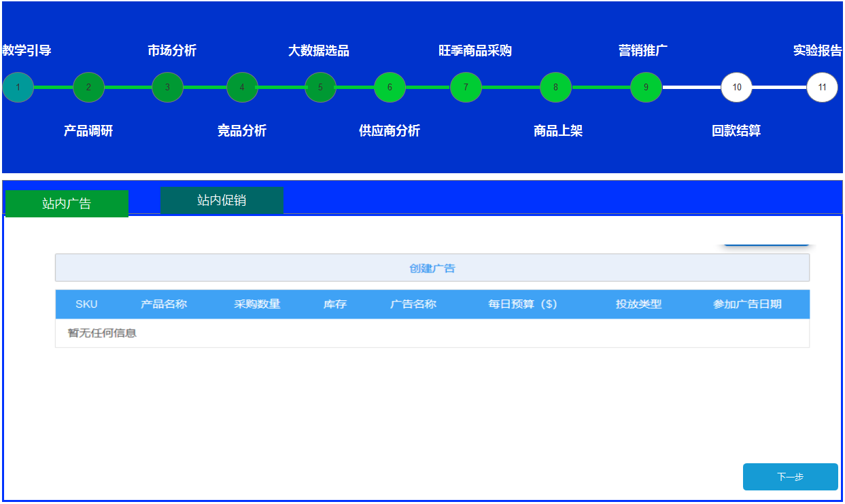Open step 4 竞品分析 circle
This screenshot has height=504, width=845.
point(242,88)
